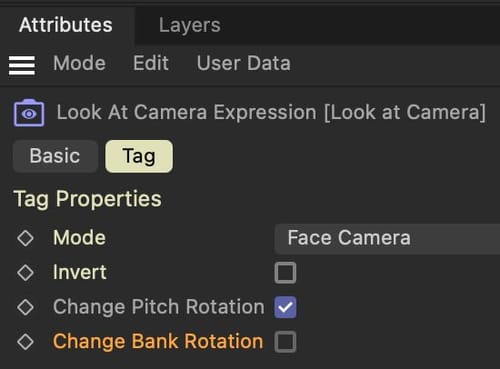
Task: Select the Attributes tab
Action: pos(66,25)
